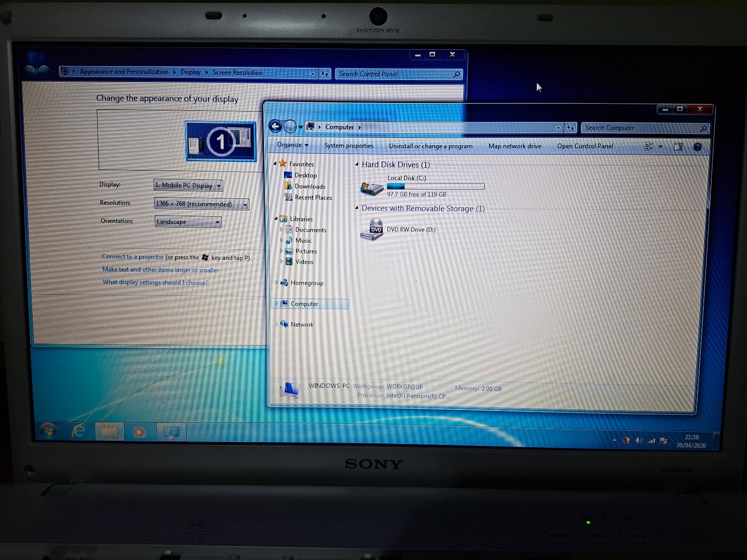Open the network signal tray icon

point(651,441)
